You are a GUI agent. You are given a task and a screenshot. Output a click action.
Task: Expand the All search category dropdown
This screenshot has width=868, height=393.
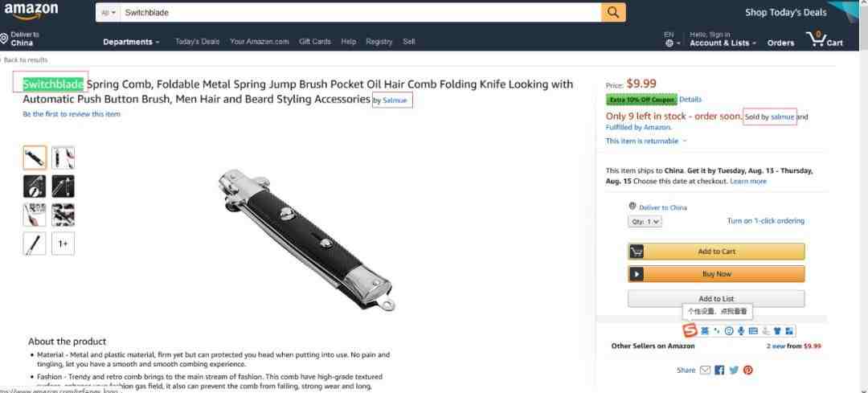[x=108, y=12]
